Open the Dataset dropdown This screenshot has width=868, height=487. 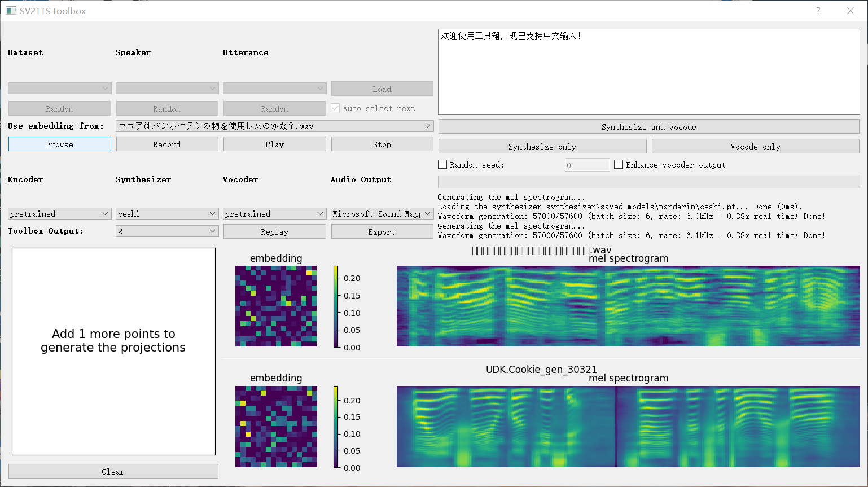[59, 89]
